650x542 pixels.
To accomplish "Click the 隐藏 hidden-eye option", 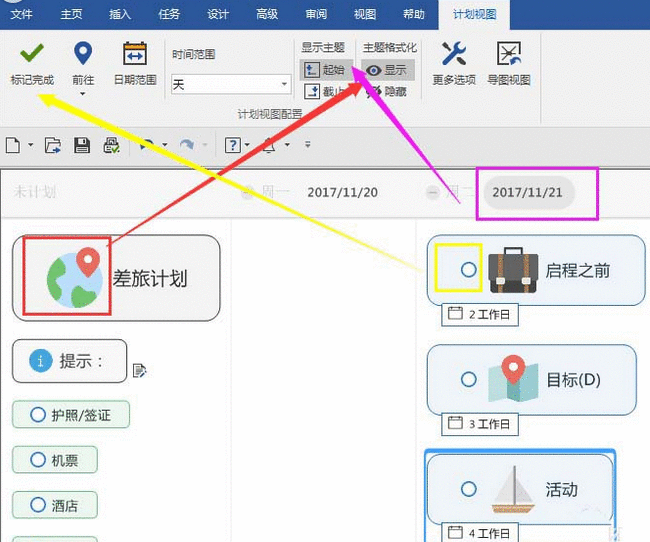I will pos(388,91).
